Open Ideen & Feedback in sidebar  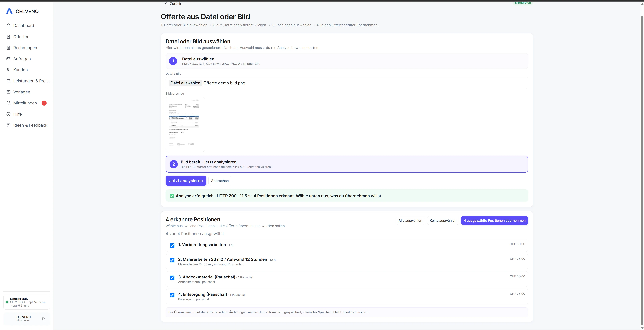point(30,125)
